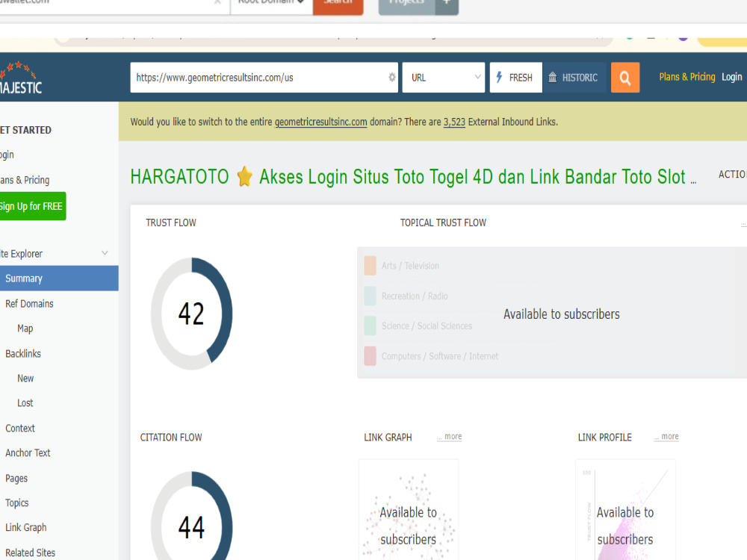The height and width of the screenshot is (560, 747).
Task: Click the more link beside LINK GRAPH
Action: click(449, 437)
